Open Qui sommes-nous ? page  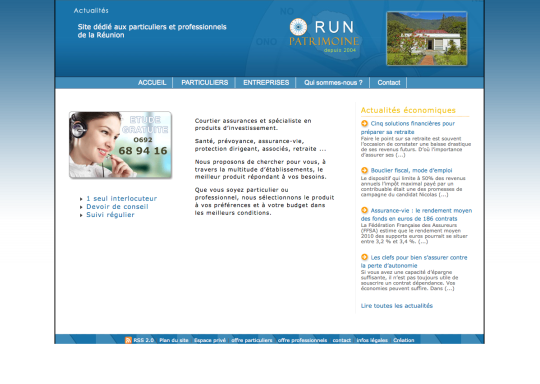pyautogui.click(x=333, y=83)
